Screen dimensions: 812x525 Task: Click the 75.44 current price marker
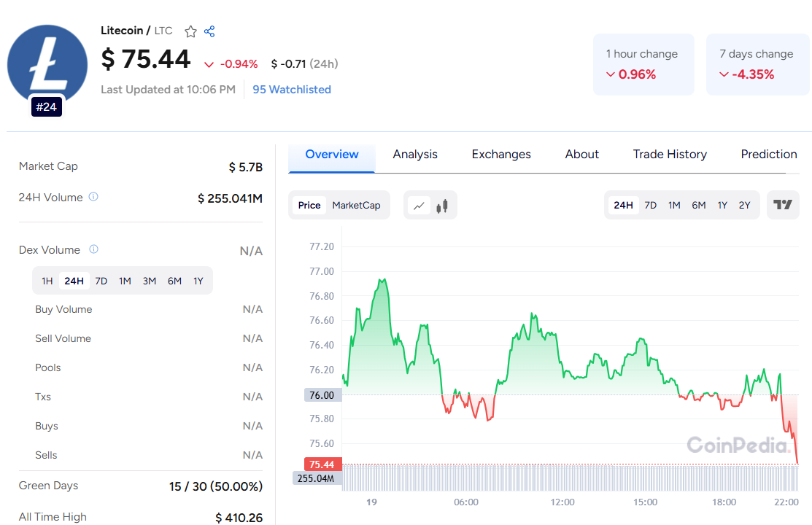[322, 464]
